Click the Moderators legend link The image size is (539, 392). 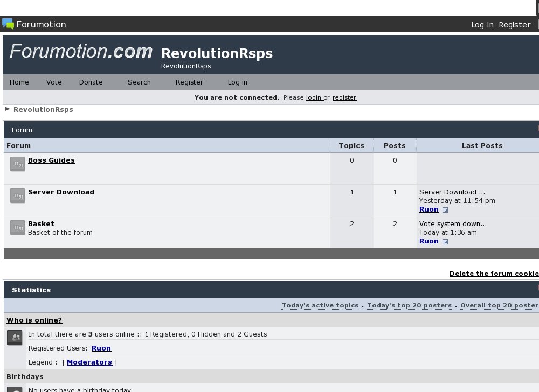click(x=89, y=362)
